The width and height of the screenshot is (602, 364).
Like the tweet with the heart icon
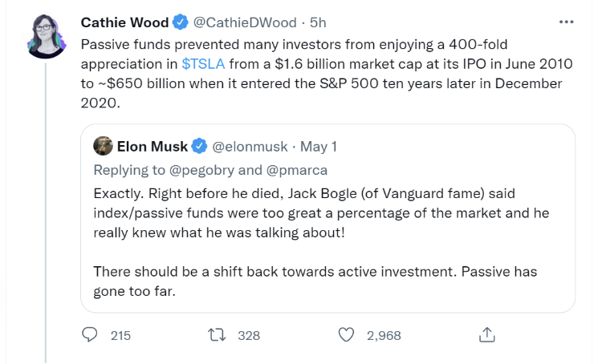tap(346, 335)
